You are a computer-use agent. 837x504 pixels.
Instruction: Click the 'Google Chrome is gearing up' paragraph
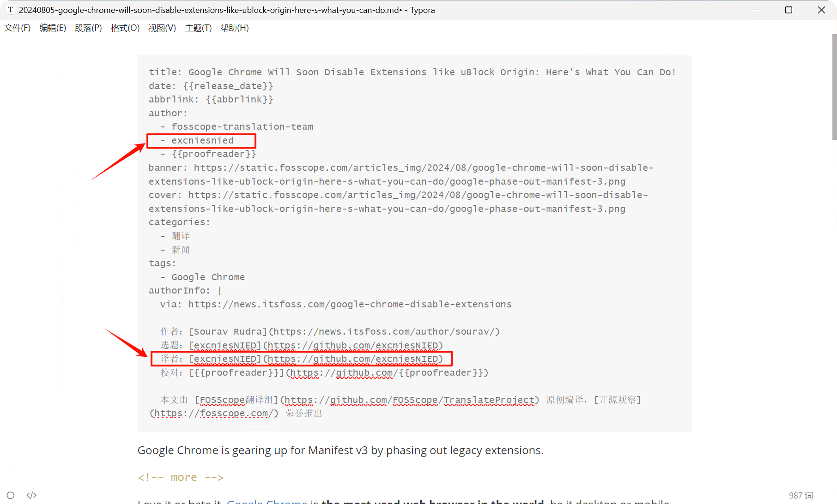pyautogui.click(x=340, y=450)
